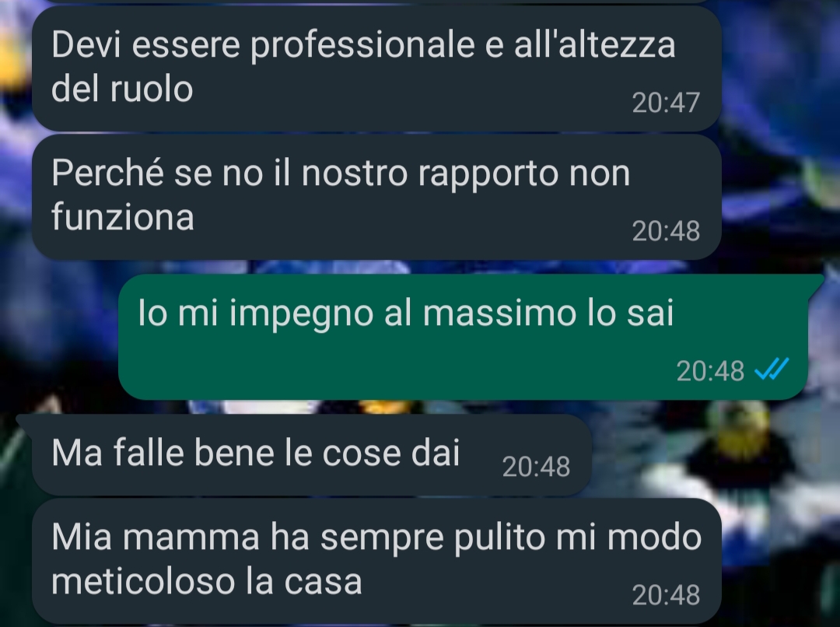Select the message 'Mia mamma ha sempre pulito'
This screenshot has width=840, height=627.
click(376, 561)
